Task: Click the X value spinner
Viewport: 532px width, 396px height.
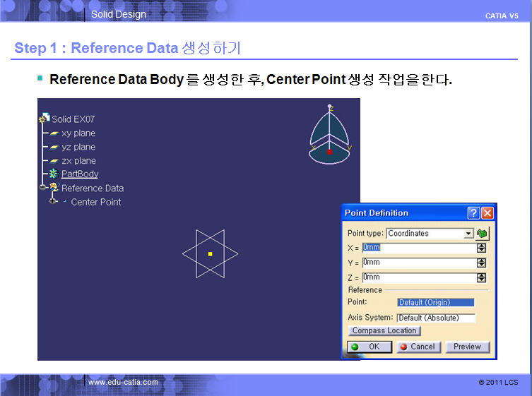Action: pyautogui.click(x=481, y=248)
